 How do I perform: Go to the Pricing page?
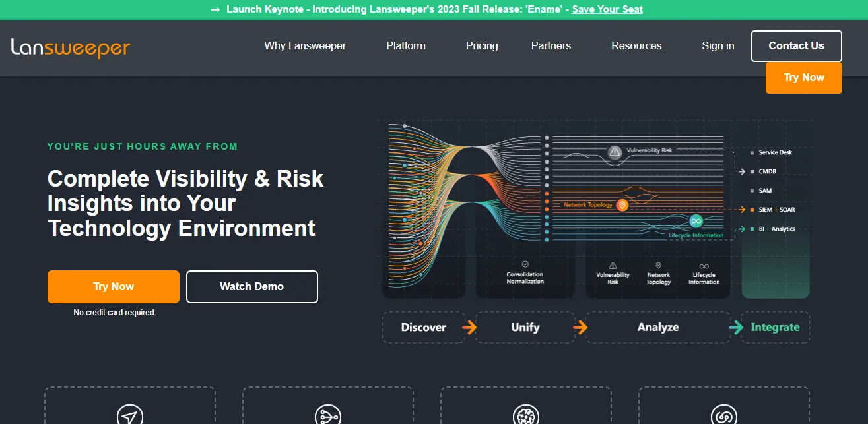tap(482, 45)
